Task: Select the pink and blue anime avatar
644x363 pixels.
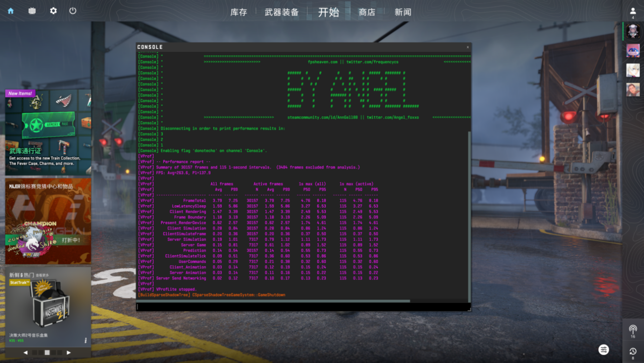Action: [x=633, y=50]
